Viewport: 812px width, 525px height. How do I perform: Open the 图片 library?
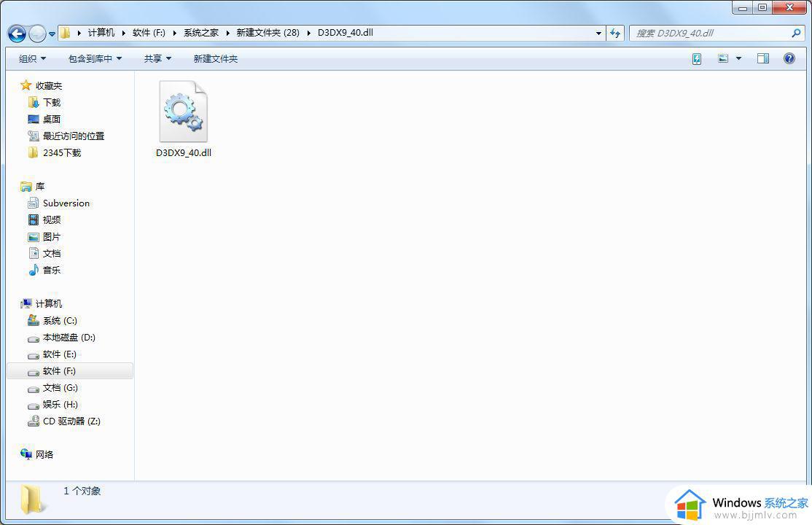point(52,237)
